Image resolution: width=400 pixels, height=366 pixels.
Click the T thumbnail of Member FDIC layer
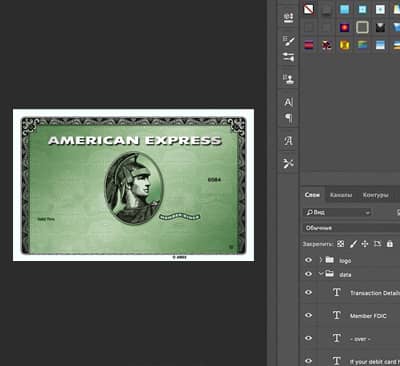click(x=337, y=315)
